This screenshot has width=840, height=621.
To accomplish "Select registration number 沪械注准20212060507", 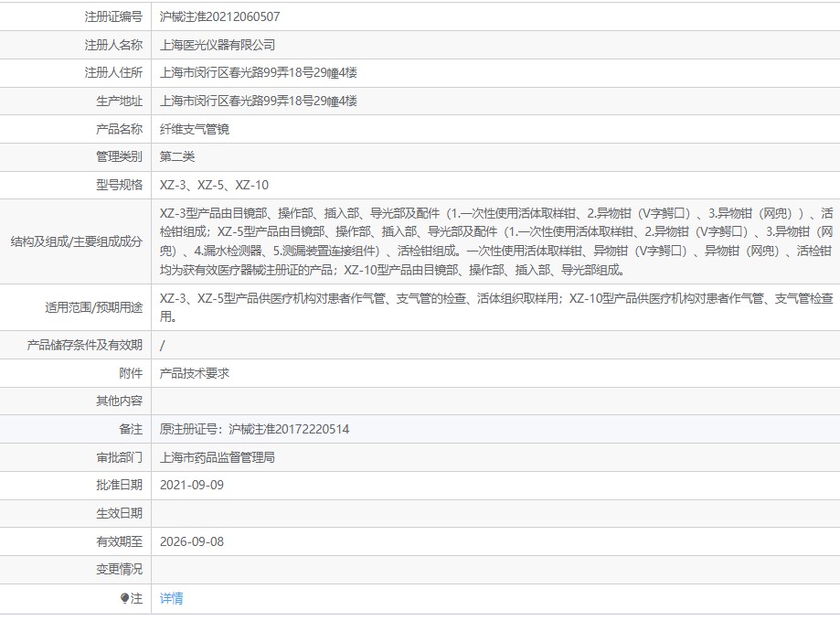I will [x=219, y=16].
